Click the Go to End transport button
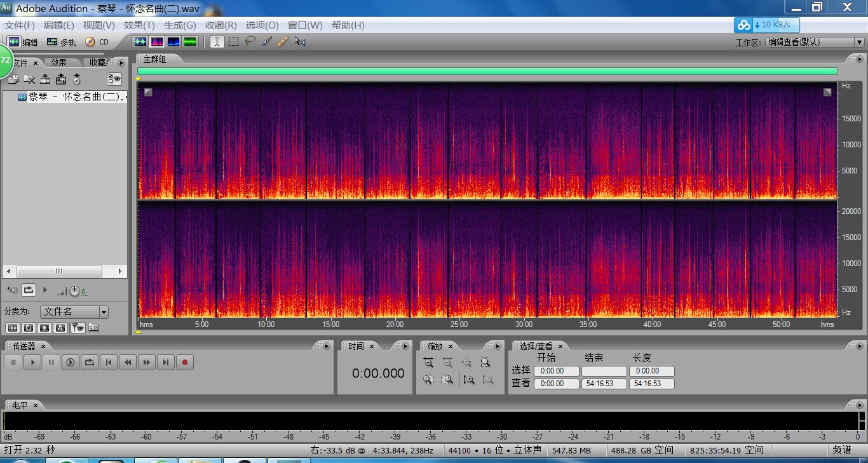 (x=166, y=363)
